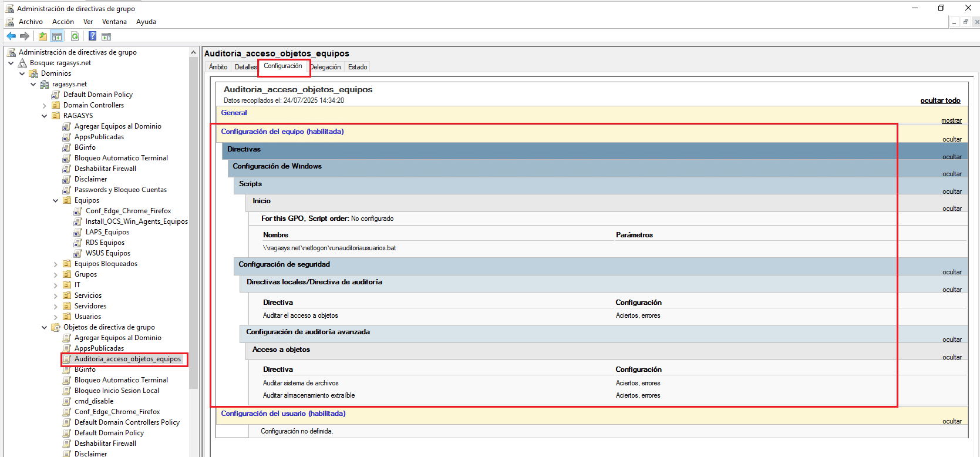Click 'Configuración del equipo (habilitada)' heading
The width and height of the screenshot is (980, 457).
pos(282,132)
